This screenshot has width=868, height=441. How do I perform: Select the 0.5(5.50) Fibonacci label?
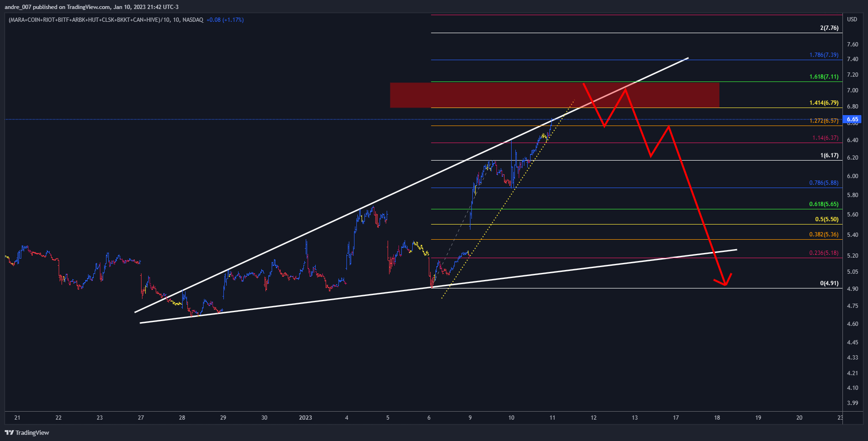click(x=826, y=219)
